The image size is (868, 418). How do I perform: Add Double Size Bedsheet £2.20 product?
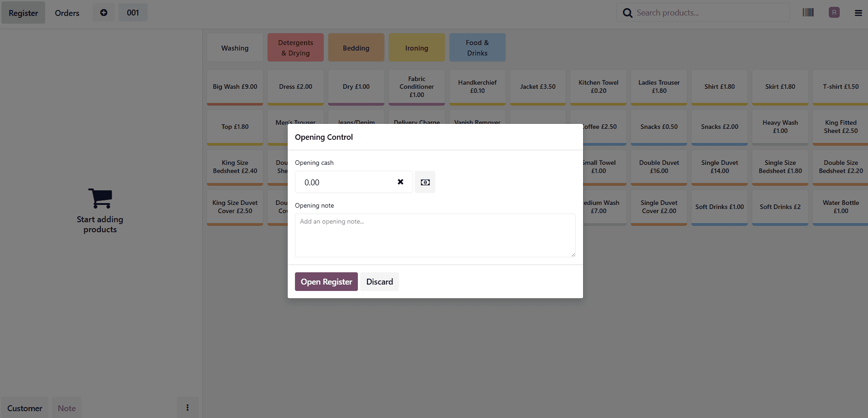[x=841, y=167]
